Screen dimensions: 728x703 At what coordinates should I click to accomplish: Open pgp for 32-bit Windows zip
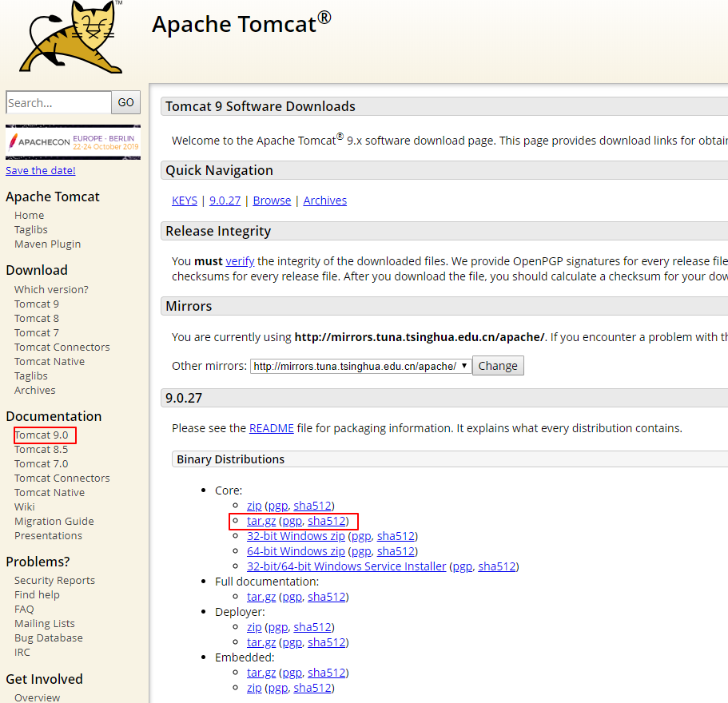click(361, 536)
